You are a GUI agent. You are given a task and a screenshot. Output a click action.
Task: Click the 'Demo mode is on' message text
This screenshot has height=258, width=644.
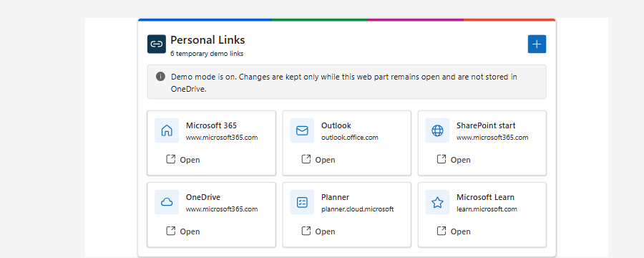click(343, 82)
